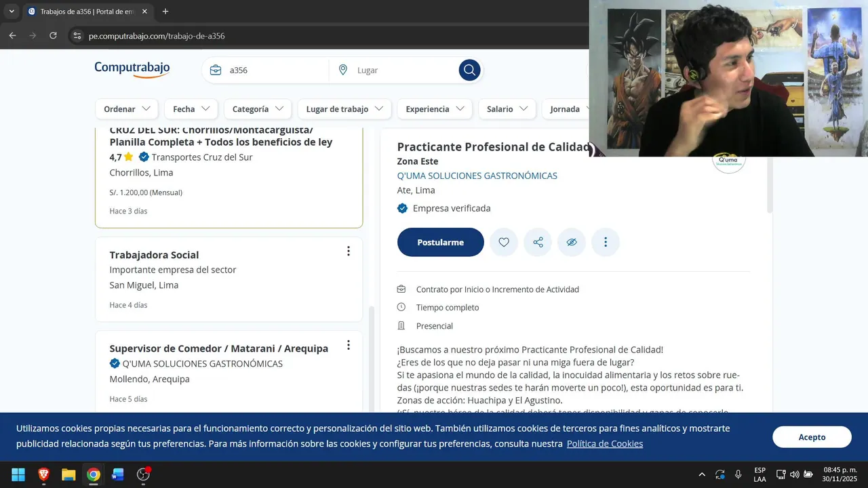Save job with heart favorite icon
868x488 pixels.
504,242
